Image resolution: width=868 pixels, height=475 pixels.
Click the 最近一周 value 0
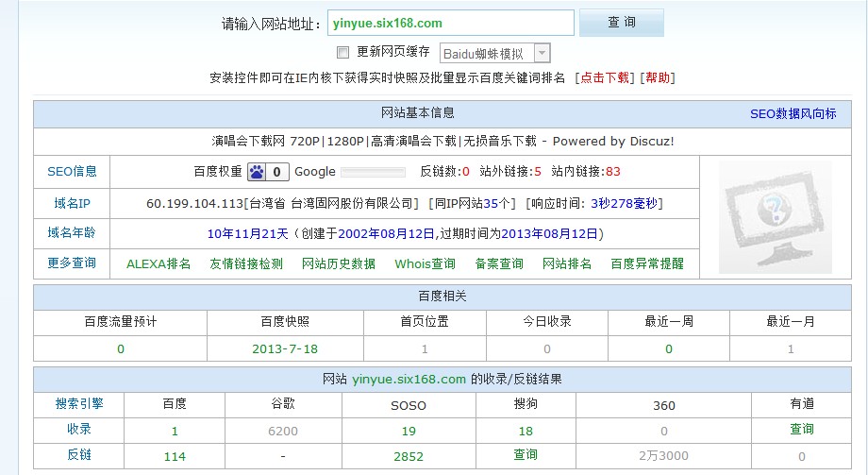click(669, 349)
